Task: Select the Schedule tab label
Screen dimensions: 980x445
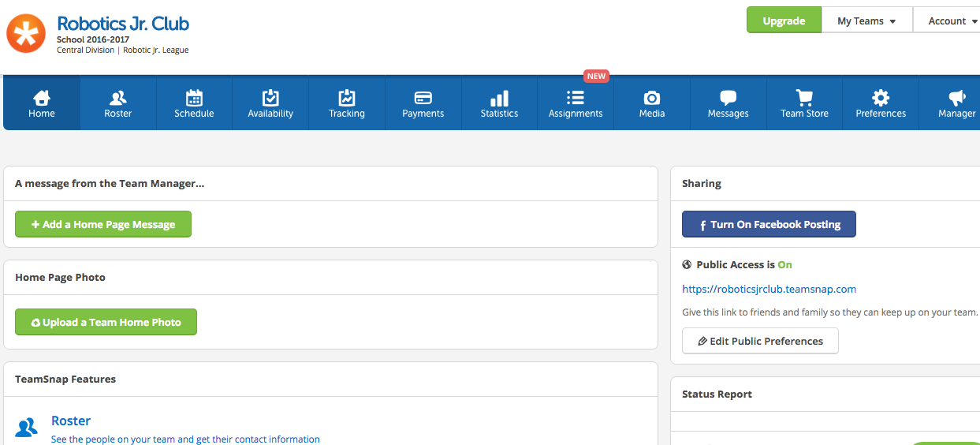Action: [x=194, y=114]
